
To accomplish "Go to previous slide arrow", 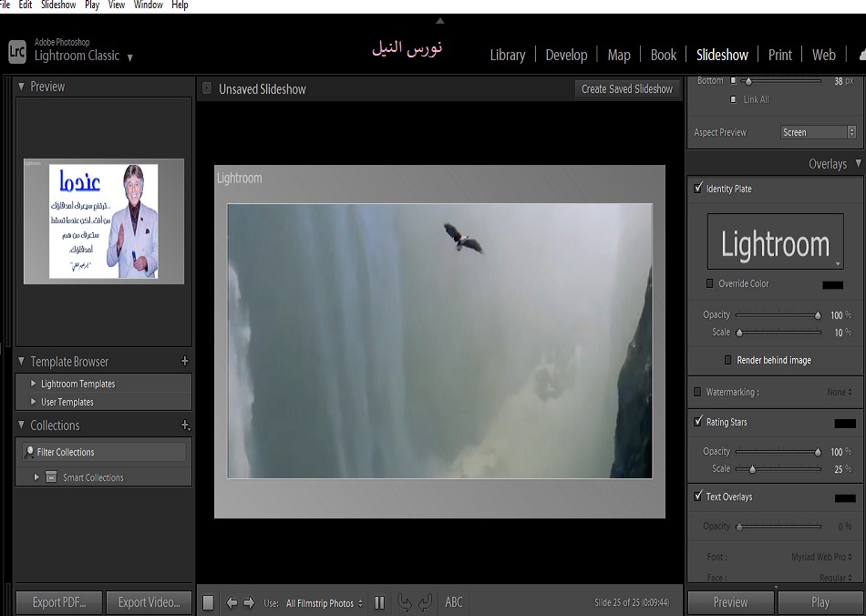I will 232,602.
